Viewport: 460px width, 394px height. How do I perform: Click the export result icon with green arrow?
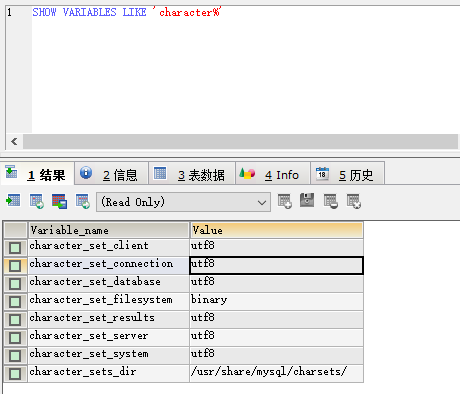(x=13, y=201)
